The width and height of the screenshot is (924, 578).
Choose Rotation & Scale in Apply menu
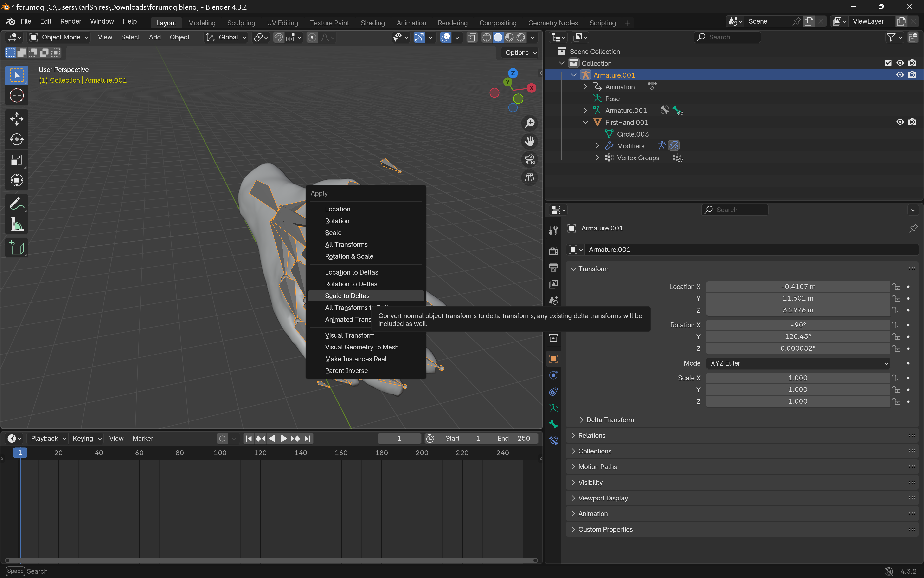tap(366, 256)
